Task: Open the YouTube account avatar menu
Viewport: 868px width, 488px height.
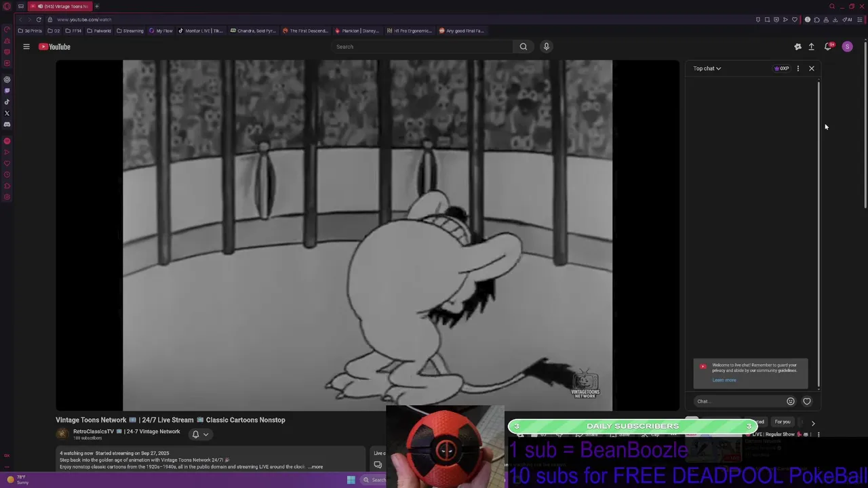Action: point(847,47)
